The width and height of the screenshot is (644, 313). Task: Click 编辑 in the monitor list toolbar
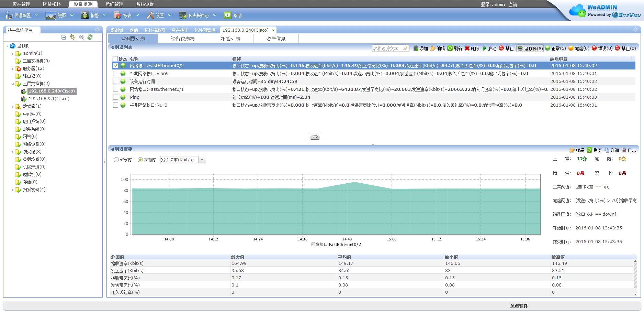coord(437,48)
